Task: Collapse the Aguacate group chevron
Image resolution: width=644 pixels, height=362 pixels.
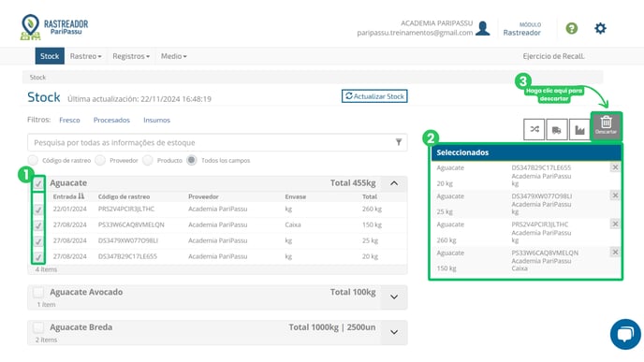Action: click(x=394, y=183)
